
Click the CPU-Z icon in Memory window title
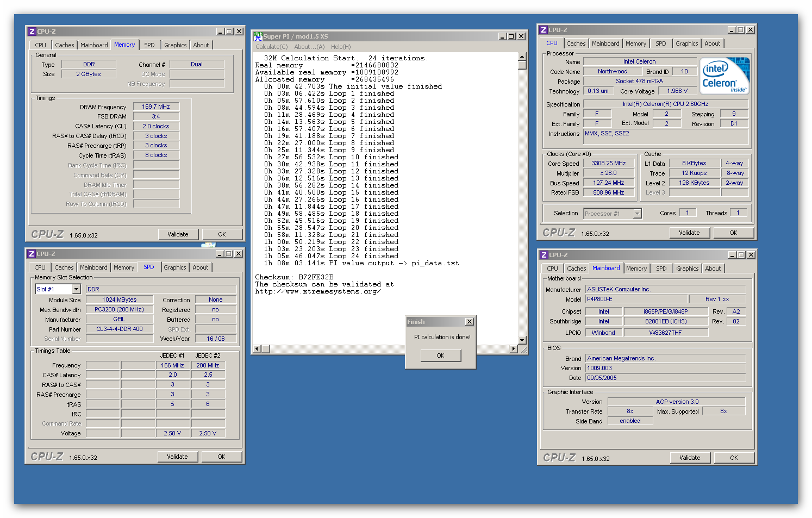(x=32, y=32)
